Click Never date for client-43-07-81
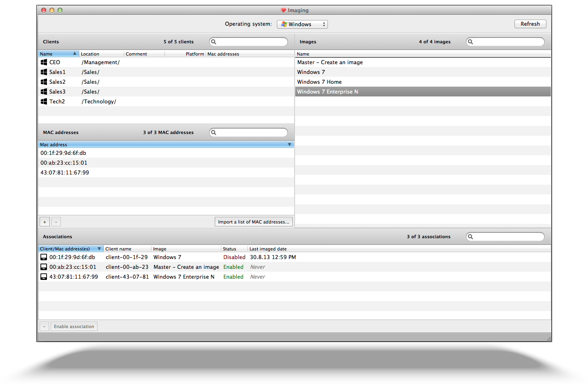 tap(258, 277)
